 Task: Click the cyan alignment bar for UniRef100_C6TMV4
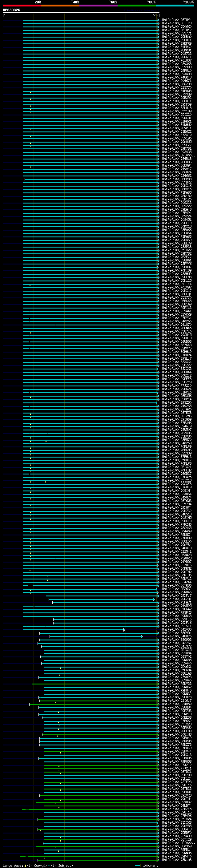click(90, 20)
